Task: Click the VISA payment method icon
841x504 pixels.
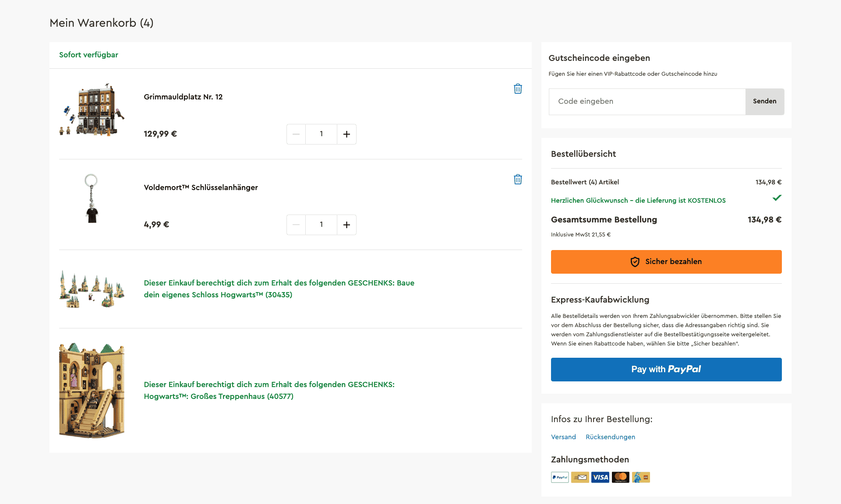Action: pos(600,477)
